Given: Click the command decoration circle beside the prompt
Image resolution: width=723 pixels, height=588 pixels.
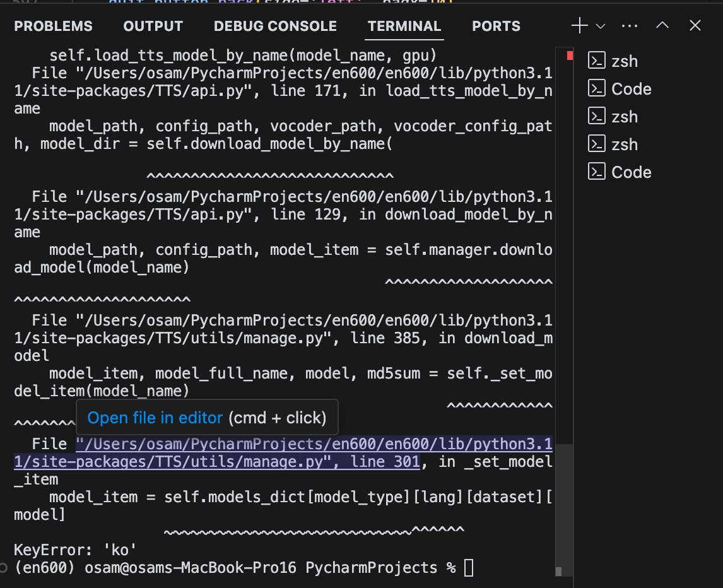Looking at the screenshot, I should point(3,567).
